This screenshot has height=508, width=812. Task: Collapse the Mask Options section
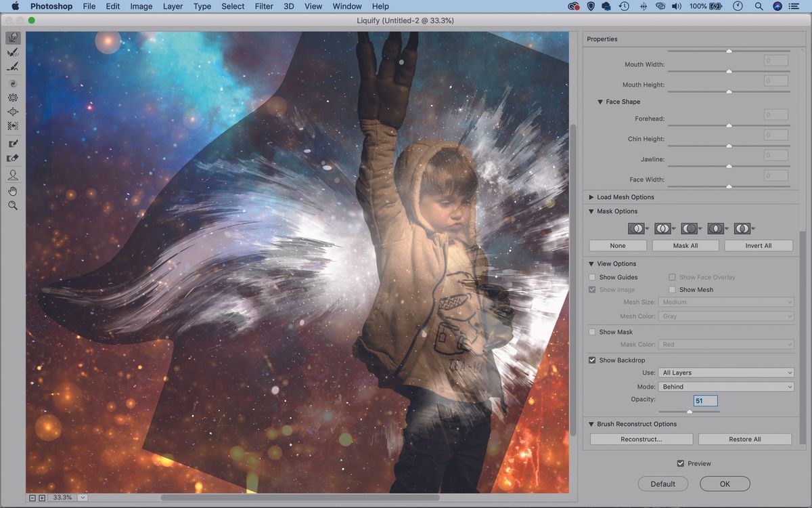coord(591,211)
